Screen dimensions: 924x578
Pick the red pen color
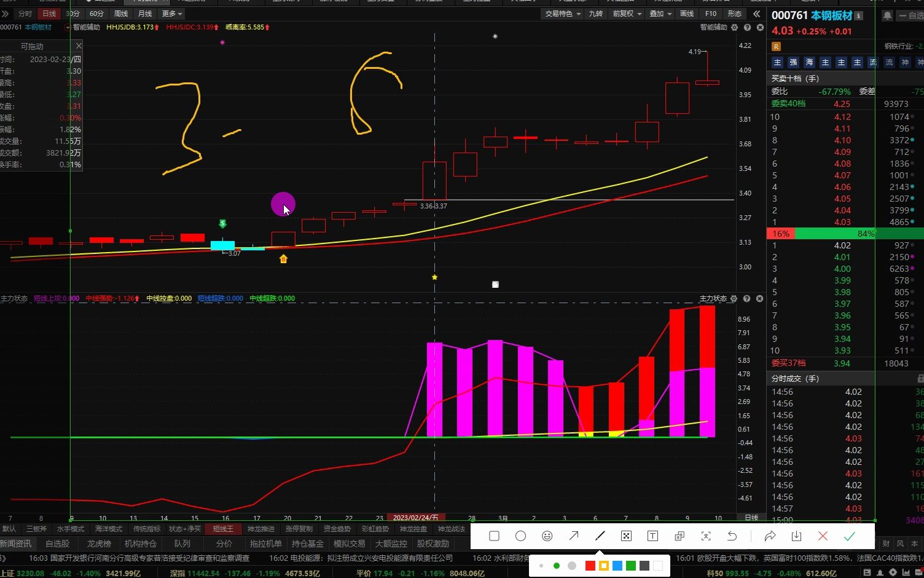[x=590, y=566]
